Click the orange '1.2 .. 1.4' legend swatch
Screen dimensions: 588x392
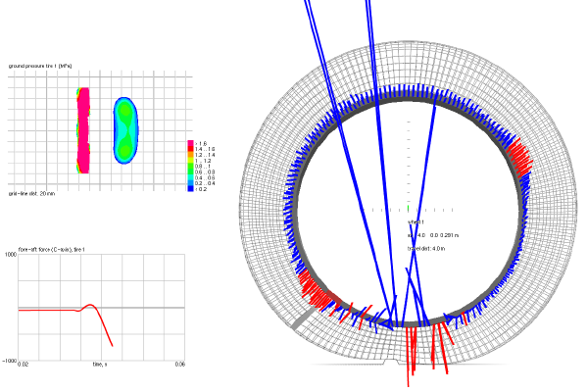191,155
